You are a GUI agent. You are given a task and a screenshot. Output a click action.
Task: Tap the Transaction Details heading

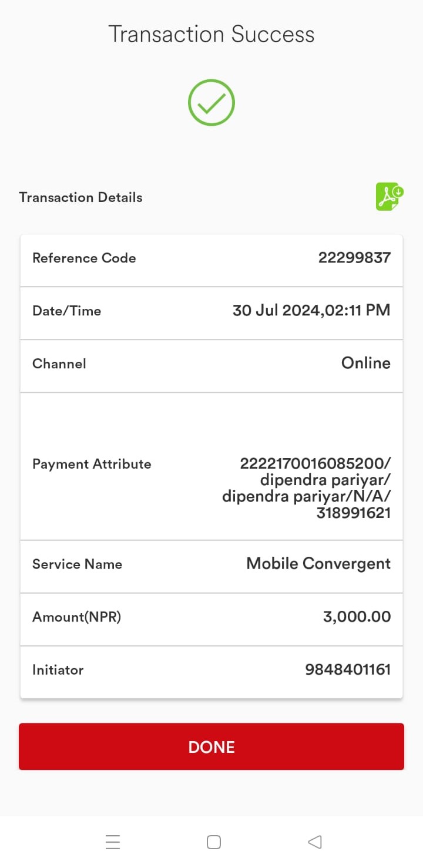pos(80,197)
